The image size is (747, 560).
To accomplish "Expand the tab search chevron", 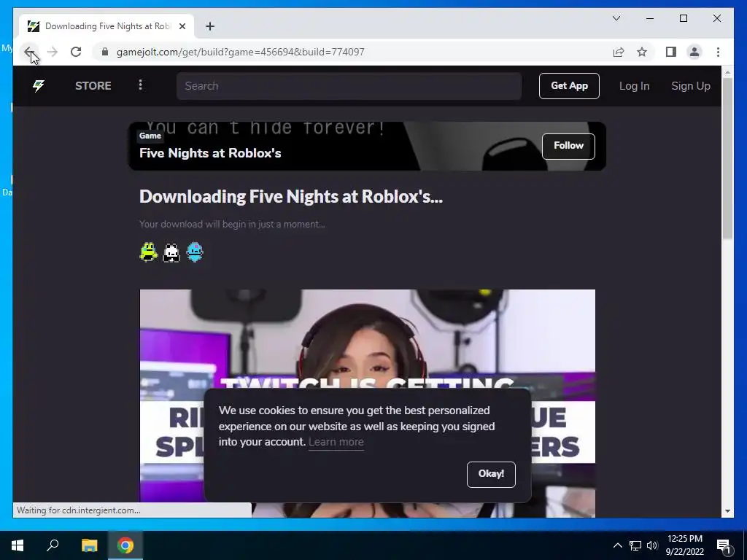I will pyautogui.click(x=616, y=18).
